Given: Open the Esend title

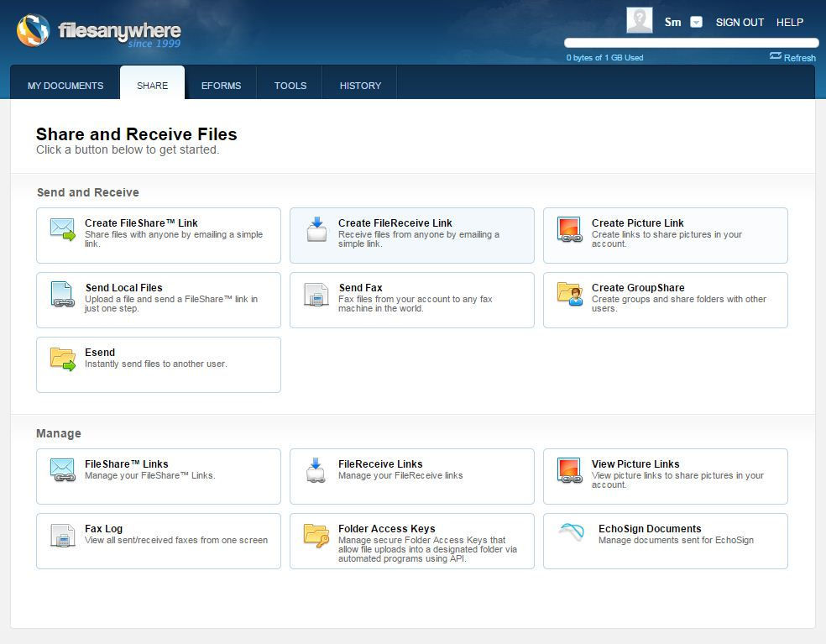Looking at the screenshot, I should (x=100, y=352).
